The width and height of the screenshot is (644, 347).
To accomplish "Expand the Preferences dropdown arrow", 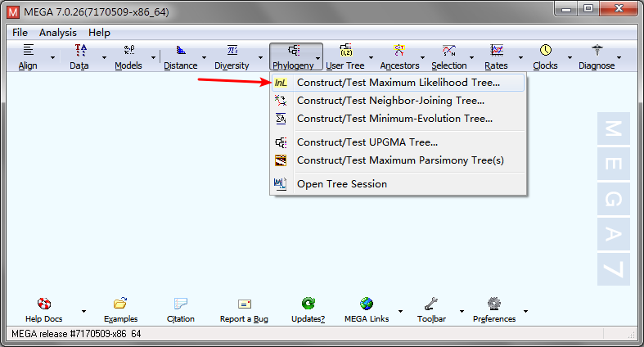I will pos(525,312).
